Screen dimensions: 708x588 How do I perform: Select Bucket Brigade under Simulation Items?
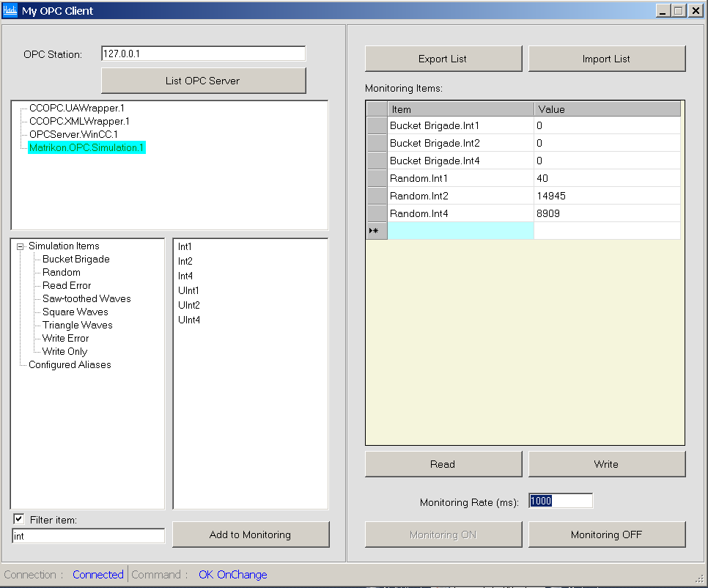75,259
